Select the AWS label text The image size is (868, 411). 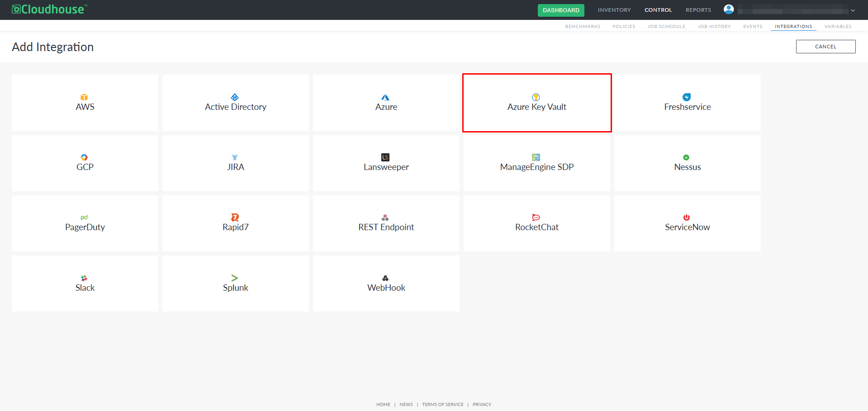pyautogui.click(x=85, y=107)
